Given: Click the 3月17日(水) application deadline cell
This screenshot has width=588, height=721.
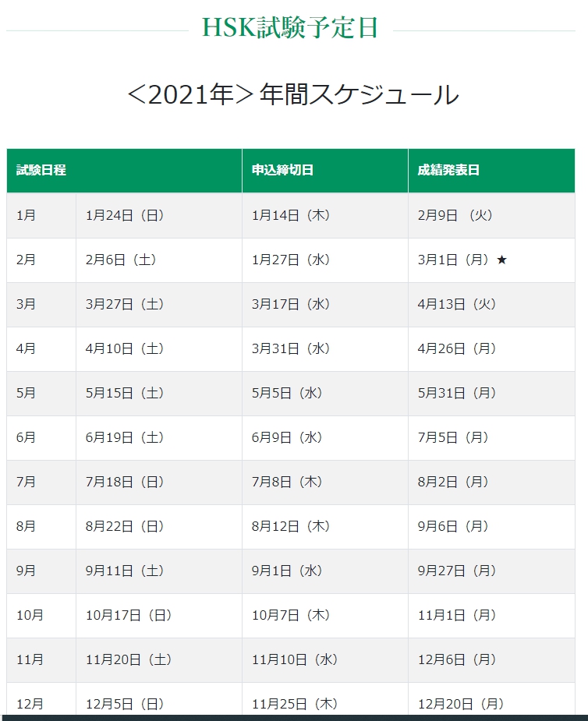Looking at the screenshot, I should click(x=291, y=304).
